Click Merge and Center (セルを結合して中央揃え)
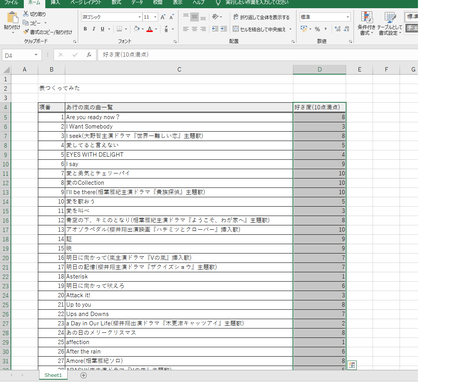450x382 pixels. click(259, 29)
